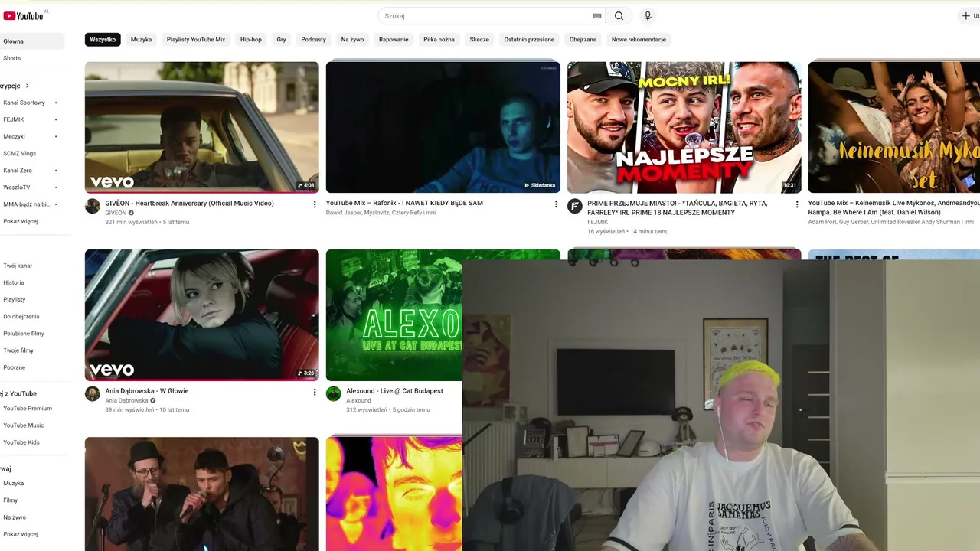The height and width of the screenshot is (551, 980).
Task: Play the Ania Dąbrowska W Głowie thumbnail
Action: pos(202,315)
